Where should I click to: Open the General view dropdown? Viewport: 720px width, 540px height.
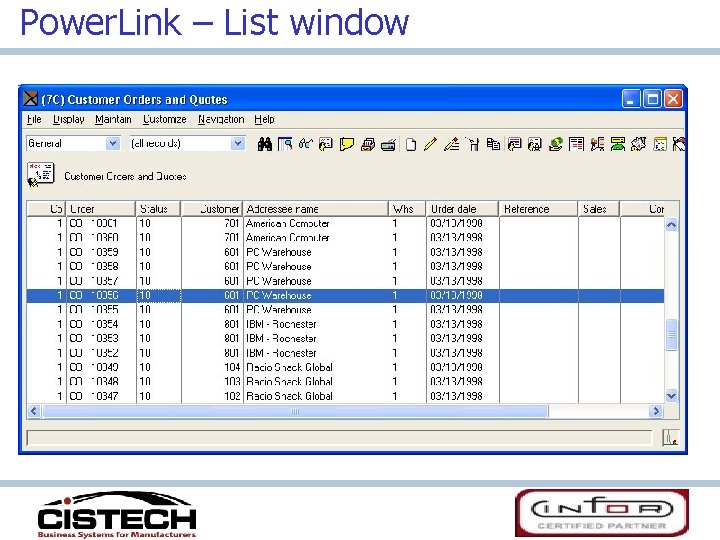(x=112, y=144)
